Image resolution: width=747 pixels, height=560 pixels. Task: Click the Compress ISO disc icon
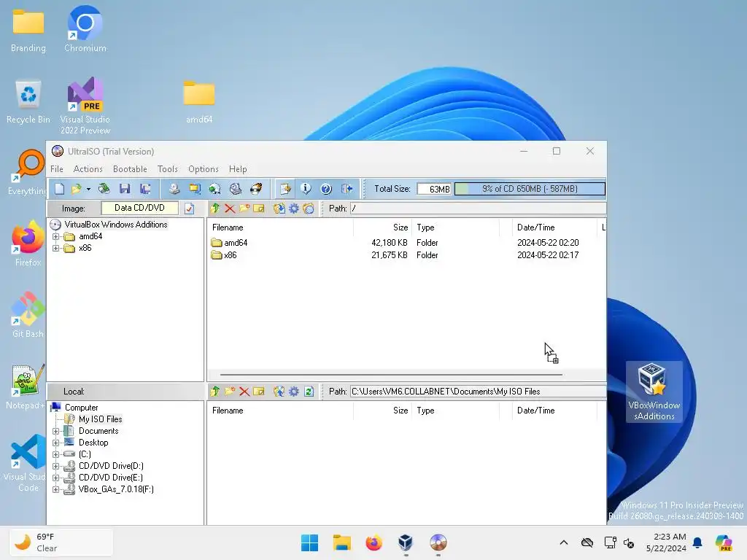tap(215, 189)
